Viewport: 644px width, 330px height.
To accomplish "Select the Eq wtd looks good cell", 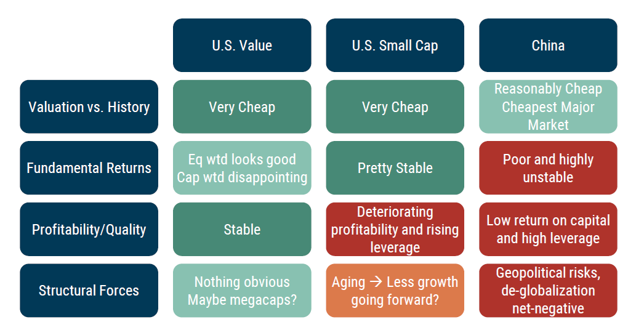I will click(242, 168).
